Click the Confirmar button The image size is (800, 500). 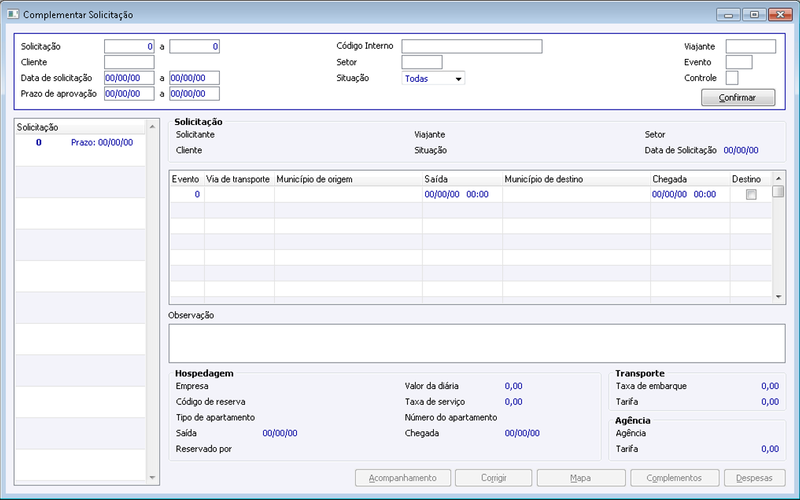(738, 97)
